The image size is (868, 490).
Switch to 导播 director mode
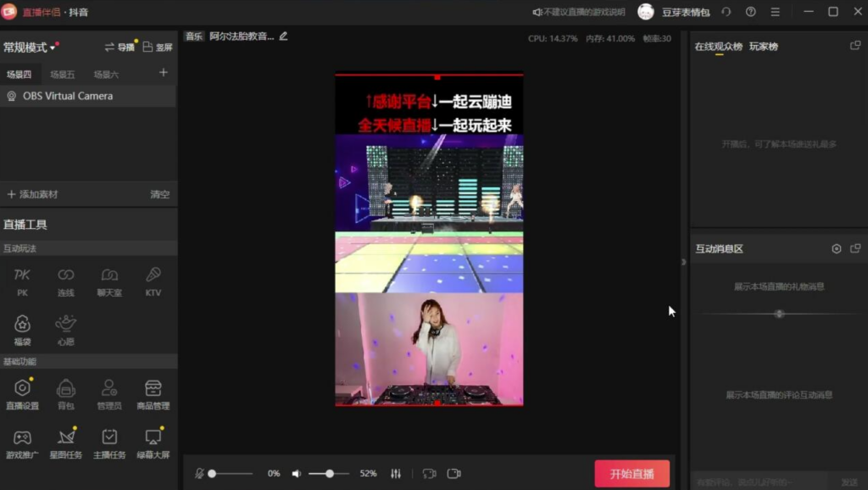coord(120,47)
